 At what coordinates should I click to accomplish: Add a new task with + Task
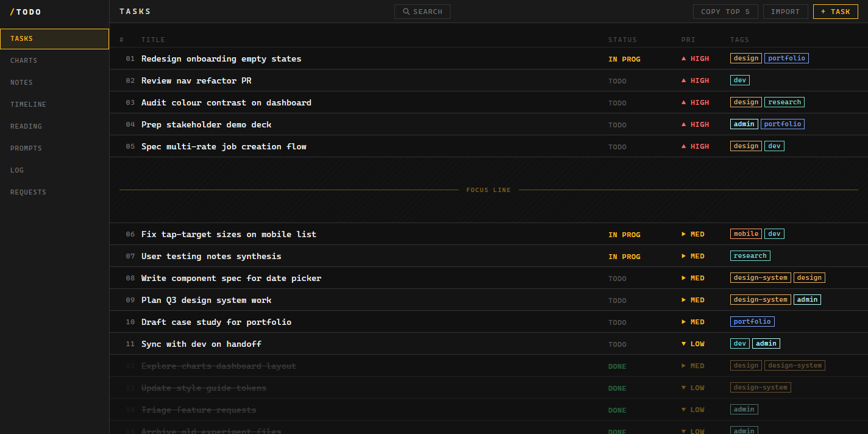pos(835,12)
